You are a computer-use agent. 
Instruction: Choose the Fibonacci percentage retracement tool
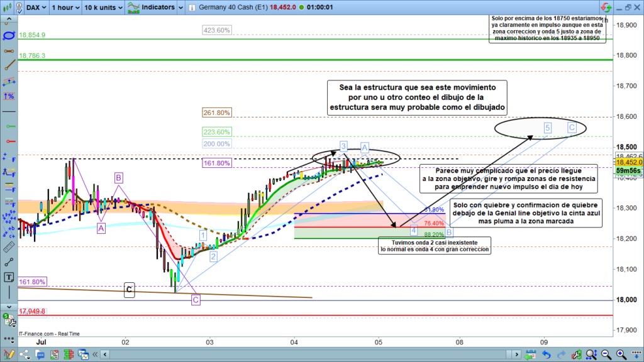pos(9,96)
